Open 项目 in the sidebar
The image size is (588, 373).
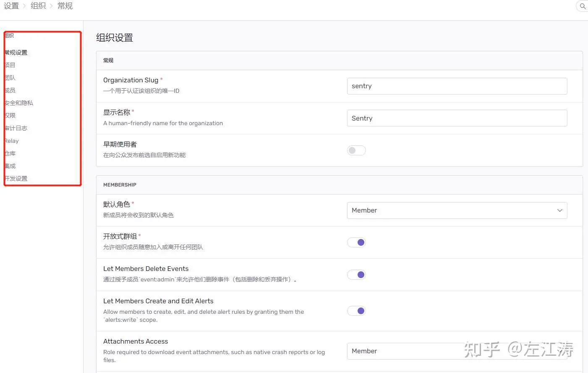click(10, 65)
